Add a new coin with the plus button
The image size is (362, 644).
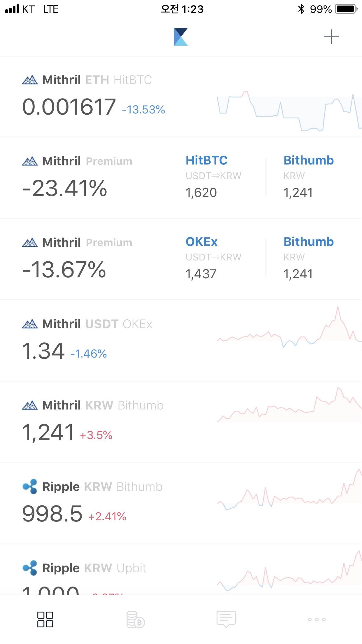click(331, 36)
